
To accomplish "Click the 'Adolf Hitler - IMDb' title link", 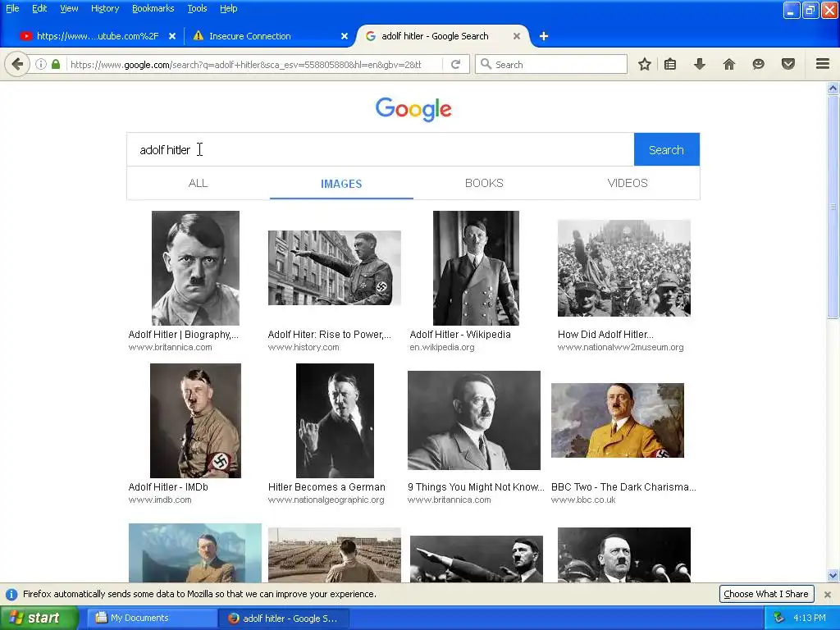I will (168, 487).
